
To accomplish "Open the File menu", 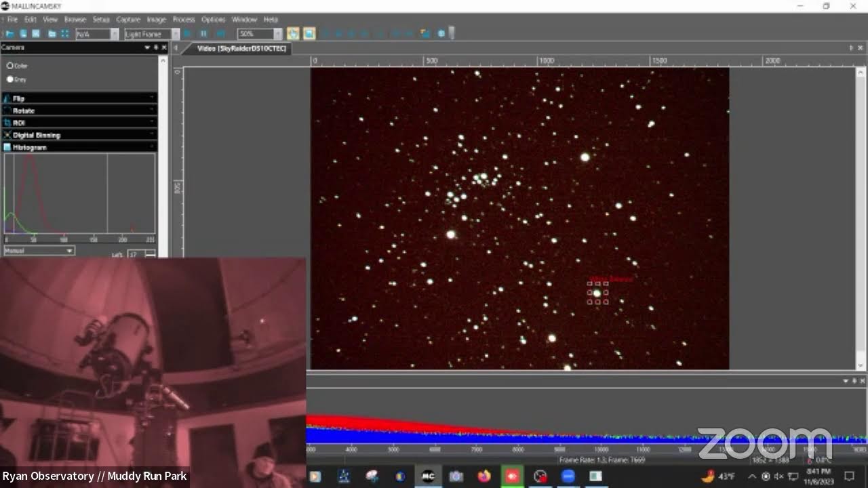I will (13, 20).
